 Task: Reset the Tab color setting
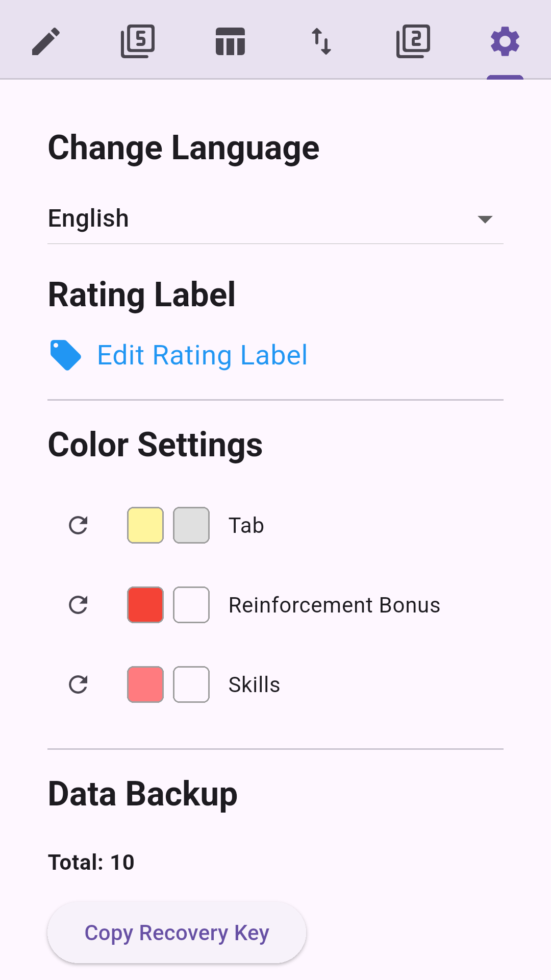[x=78, y=525]
